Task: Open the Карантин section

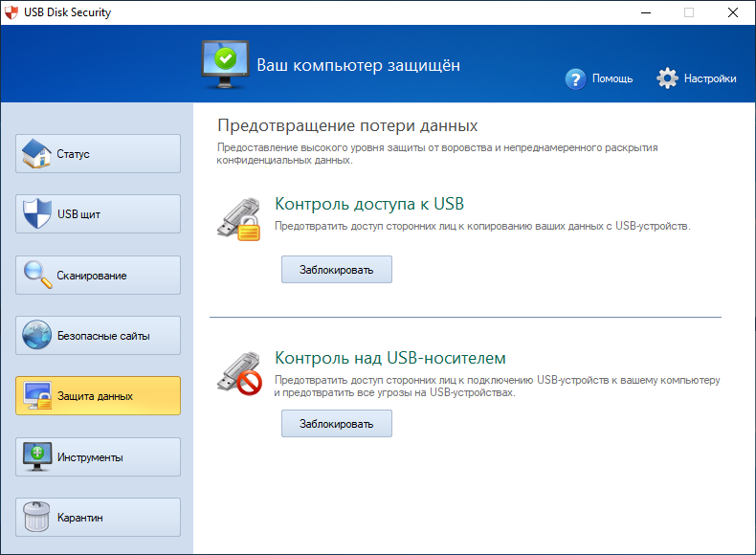Action: pyautogui.click(x=98, y=518)
